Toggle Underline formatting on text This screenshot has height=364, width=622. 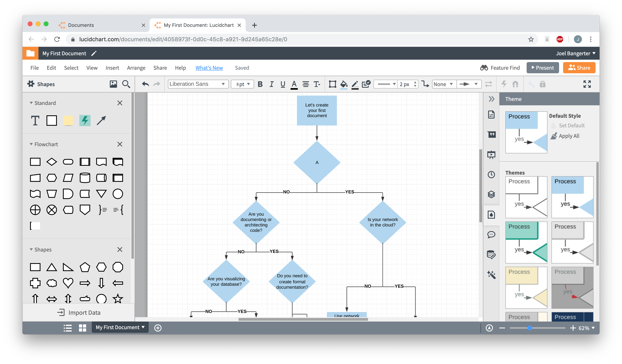coord(282,84)
